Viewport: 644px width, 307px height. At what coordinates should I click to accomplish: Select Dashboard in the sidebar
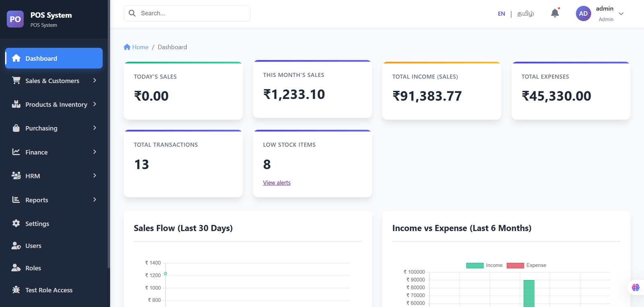tap(54, 58)
